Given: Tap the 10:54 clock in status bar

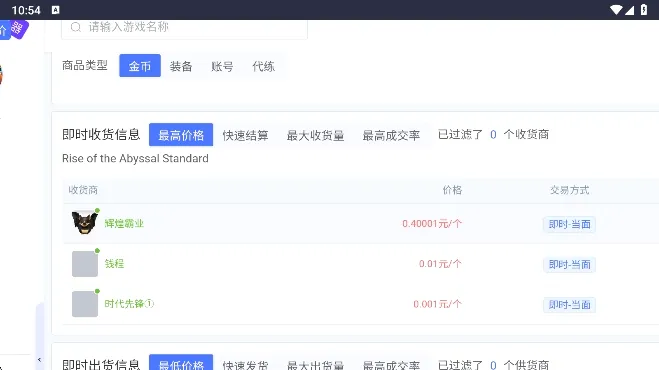Looking at the screenshot, I should click(26, 10).
